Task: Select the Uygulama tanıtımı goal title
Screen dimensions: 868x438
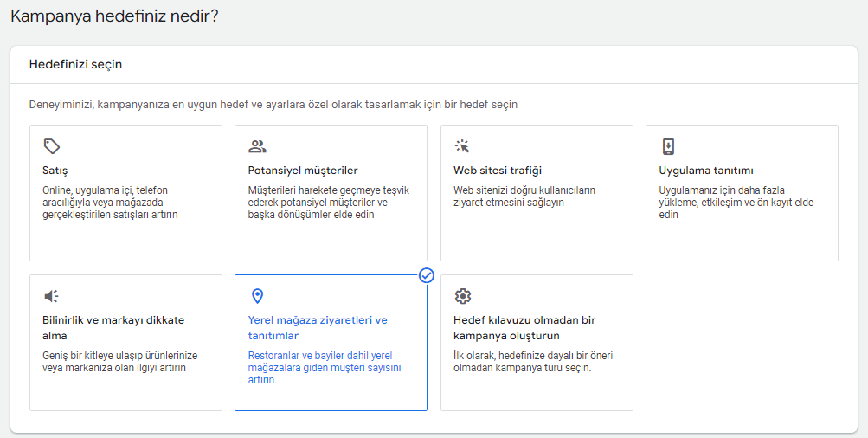Action: click(706, 171)
